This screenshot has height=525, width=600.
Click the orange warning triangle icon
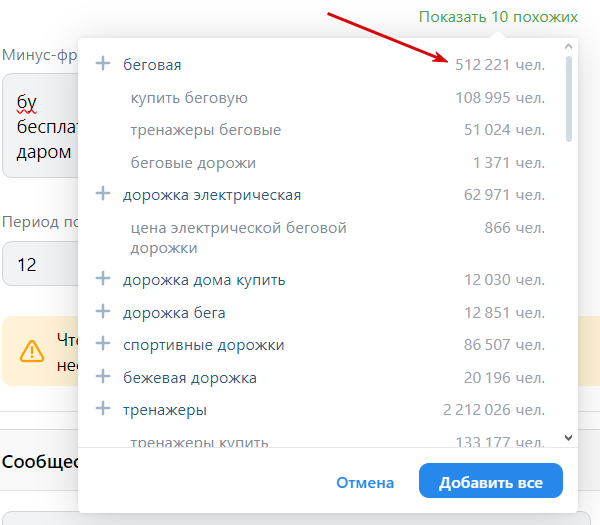tap(33, 350)
